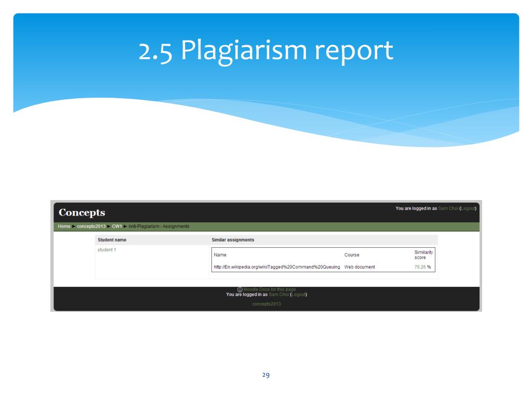The height and width of the screenshot is (399, 532).
Task: Click Logout in the footer
Action: click(x=299, y=295)
